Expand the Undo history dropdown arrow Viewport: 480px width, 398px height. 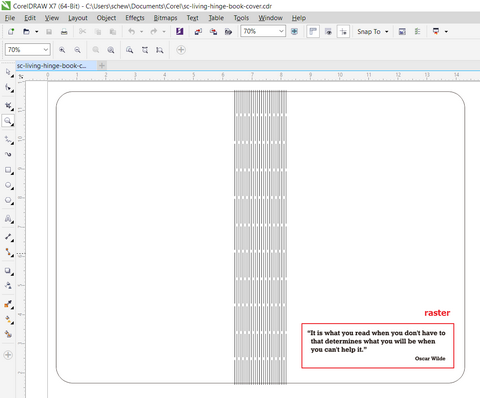tap(141, 32)
